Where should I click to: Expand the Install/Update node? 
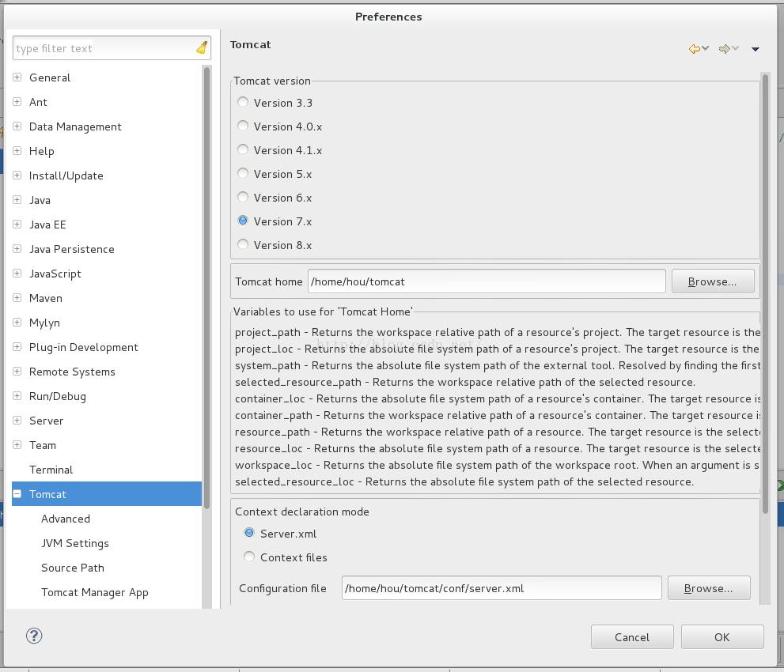pos(17,175)
